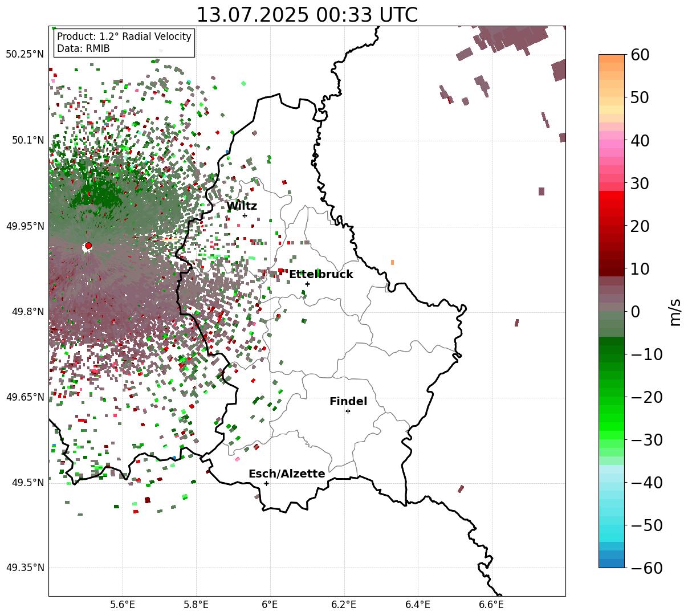Pick the orange top segment of colorbar
Viewport: 688px width, 616px height.
coord(612,59)
